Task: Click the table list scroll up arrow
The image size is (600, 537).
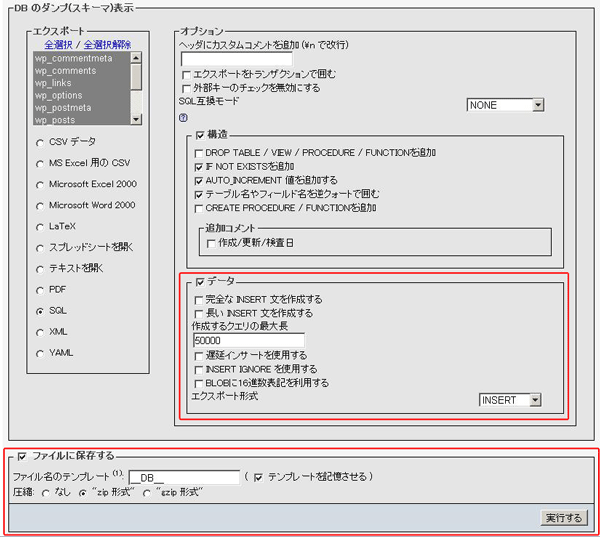Action: (x=136, y=58)
